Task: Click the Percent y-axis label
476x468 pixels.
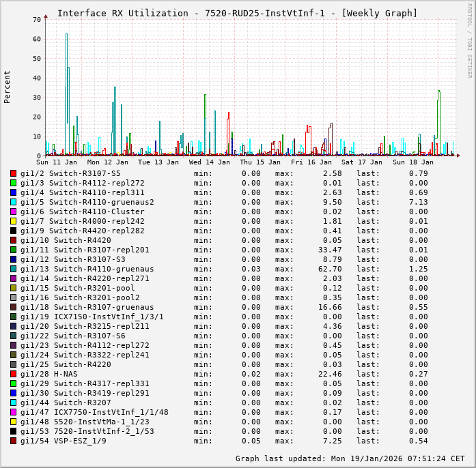Action: click(x=8, y=87)
